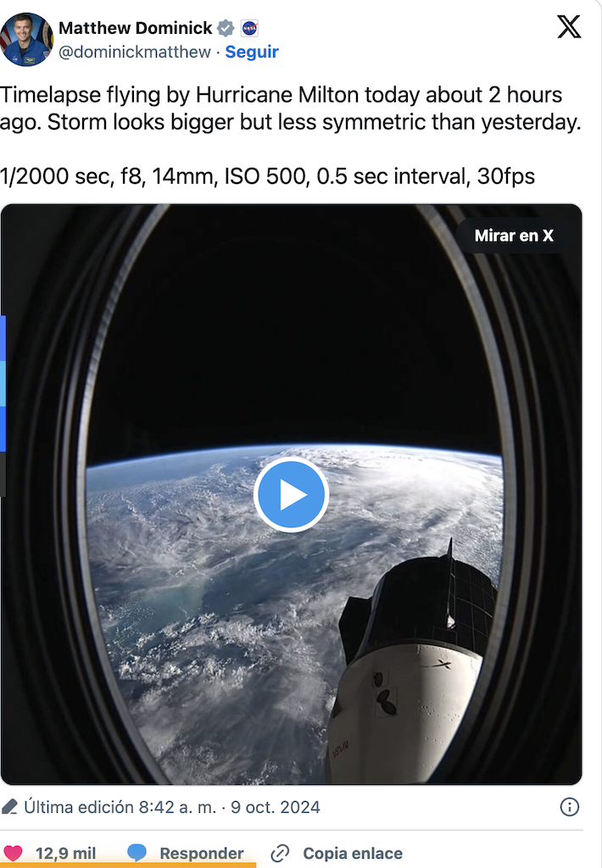Viewport: 602px width, 868px height.
Task: Open the Última edición timestamp link
Action: pyautogui.click(x=171, y=807)
